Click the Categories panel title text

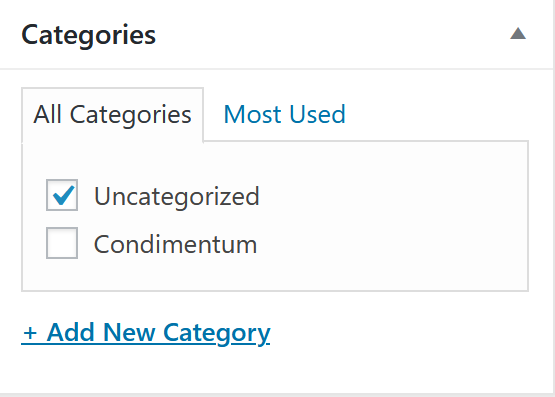tap(88, 35)
